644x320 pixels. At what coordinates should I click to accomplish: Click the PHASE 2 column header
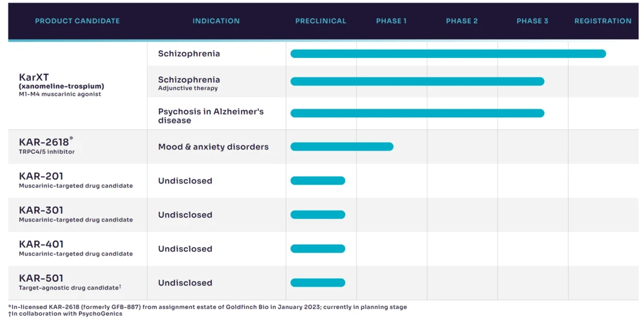click(x=462, y=21)
